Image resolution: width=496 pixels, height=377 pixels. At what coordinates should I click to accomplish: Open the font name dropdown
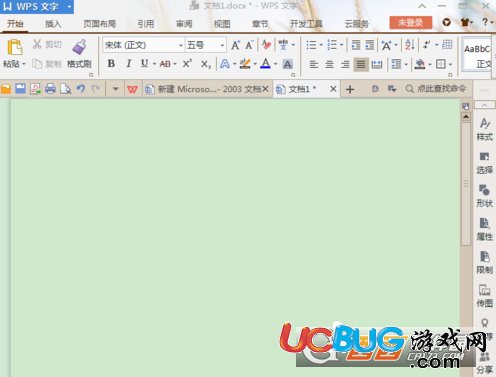[x=181, y=45]
